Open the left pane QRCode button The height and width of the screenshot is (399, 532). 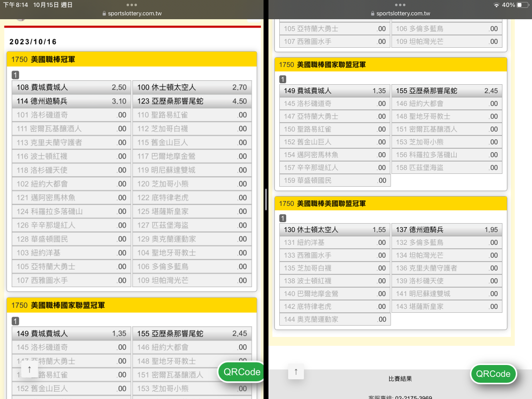tap(241, 372)
